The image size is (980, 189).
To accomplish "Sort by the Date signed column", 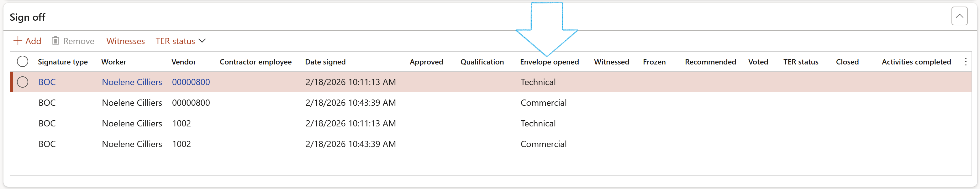I will click(x=325, y=62).
